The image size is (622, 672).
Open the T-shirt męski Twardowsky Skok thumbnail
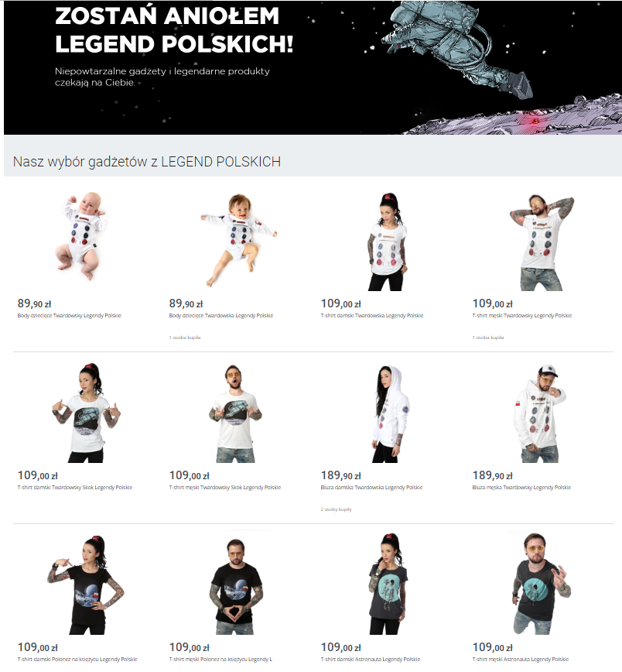(235, 414)
